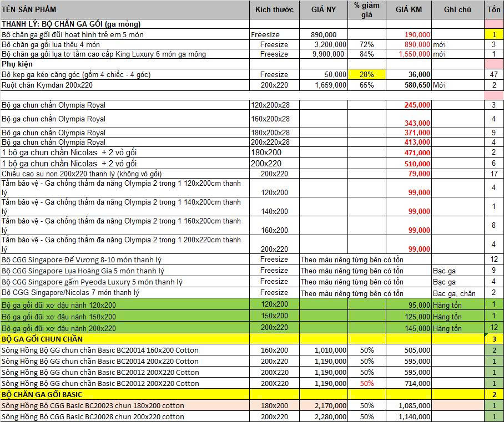Click the 120x200x28 size cell

[x=275, y=105]
